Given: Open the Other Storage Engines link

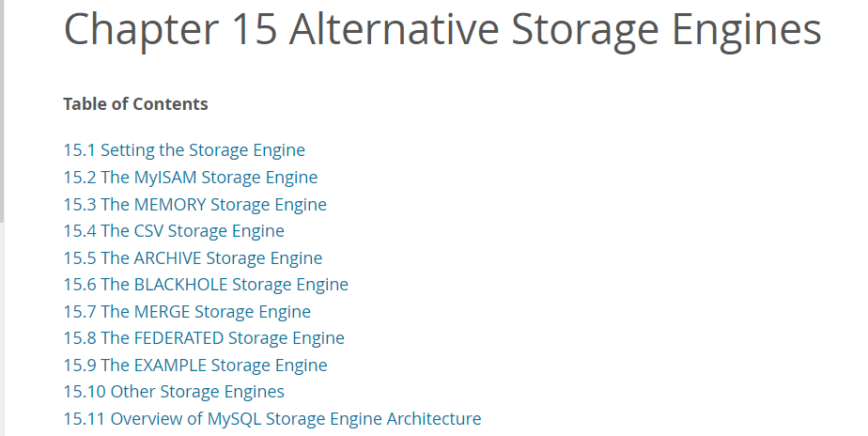Looking at the screenshot, I should [x=174, y=392].
